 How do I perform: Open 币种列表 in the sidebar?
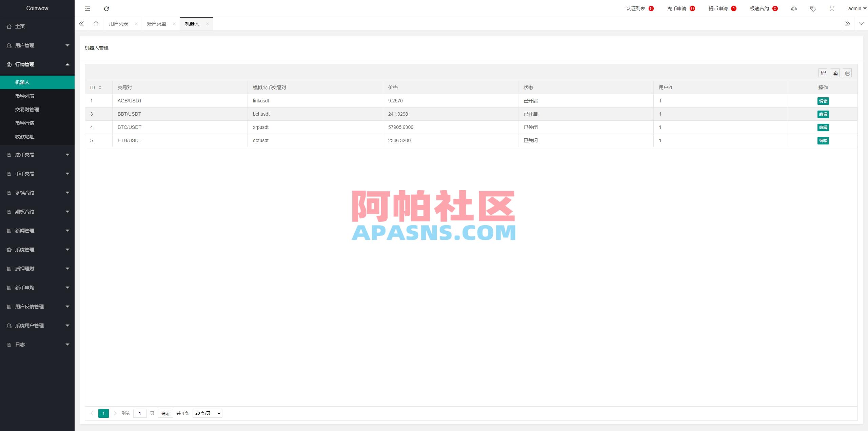tap(37, 96)
